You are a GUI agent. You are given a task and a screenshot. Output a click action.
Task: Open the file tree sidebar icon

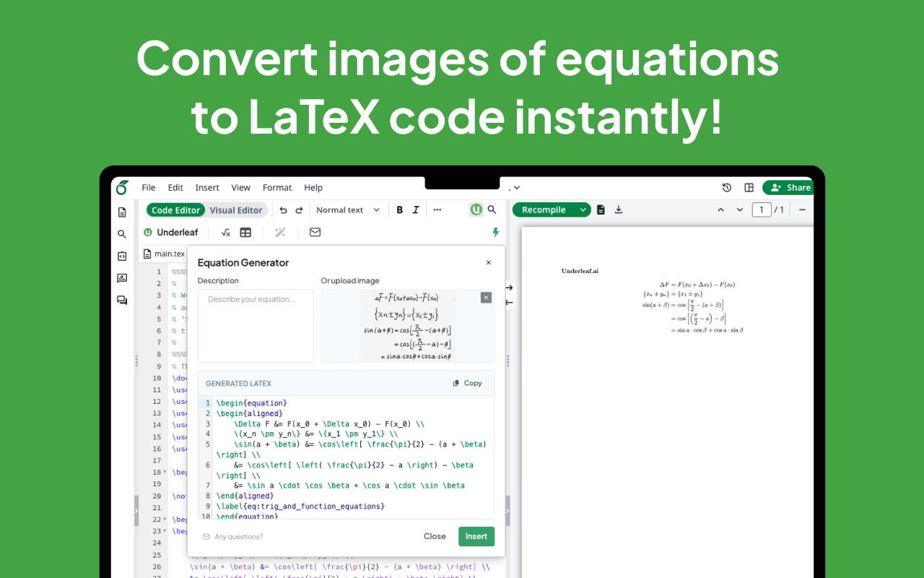pos(122,212)
